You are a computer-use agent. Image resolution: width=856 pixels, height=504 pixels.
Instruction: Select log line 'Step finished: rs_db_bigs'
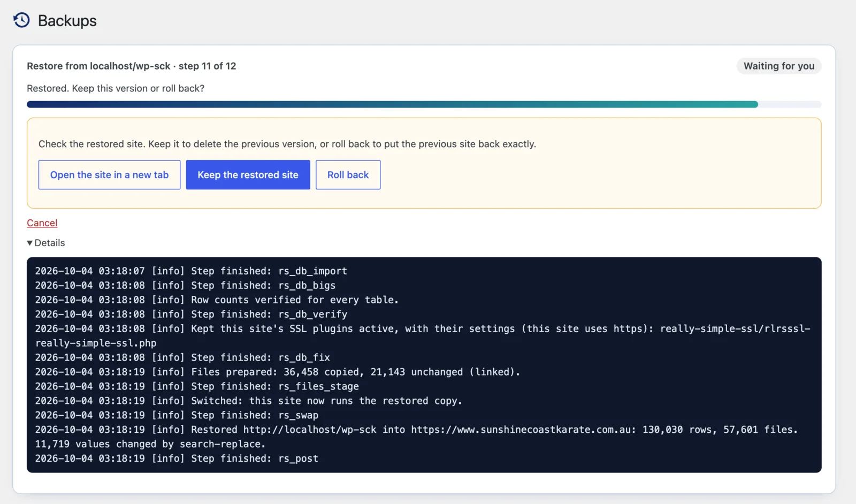[185, 285]
